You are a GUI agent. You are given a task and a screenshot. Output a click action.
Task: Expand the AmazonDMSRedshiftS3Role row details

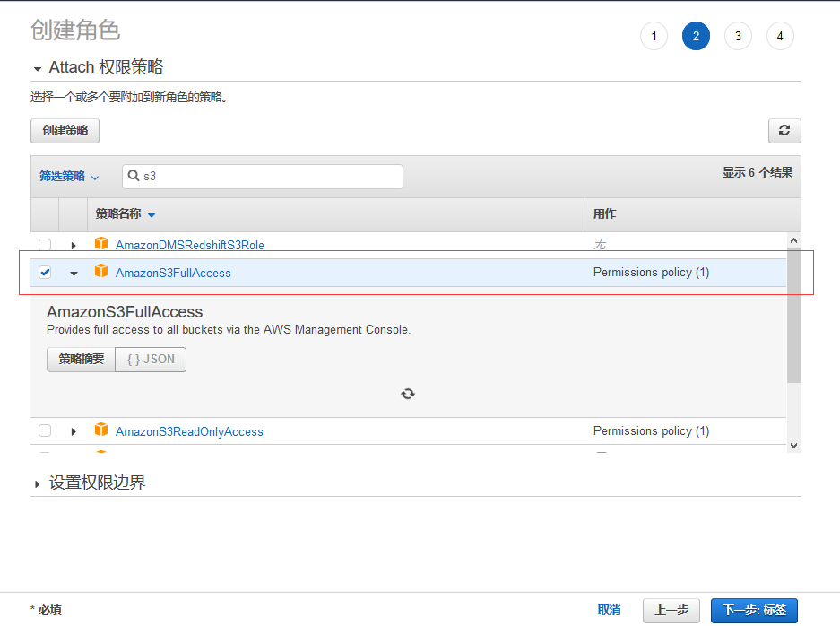click(x=74, y=246)
